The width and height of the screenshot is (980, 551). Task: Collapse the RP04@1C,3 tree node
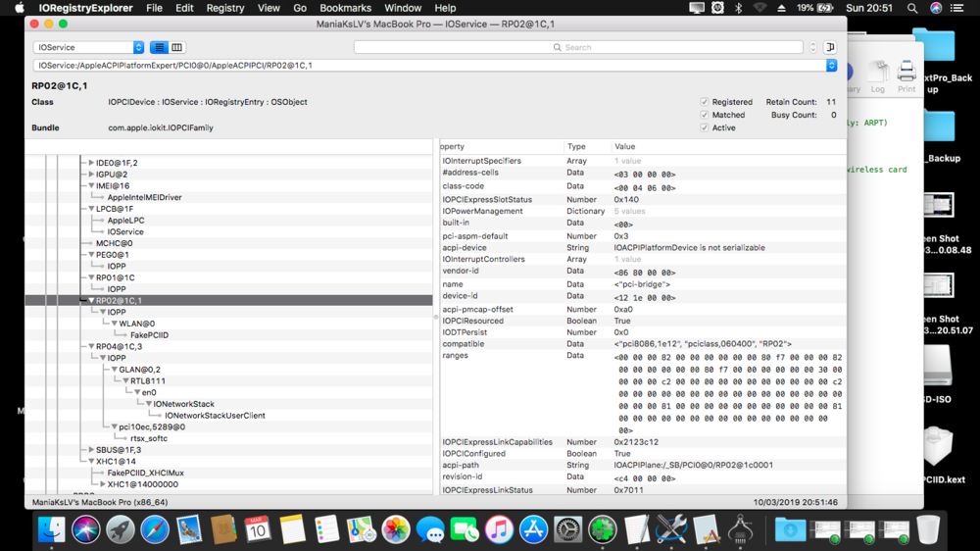tap(91, 346)
